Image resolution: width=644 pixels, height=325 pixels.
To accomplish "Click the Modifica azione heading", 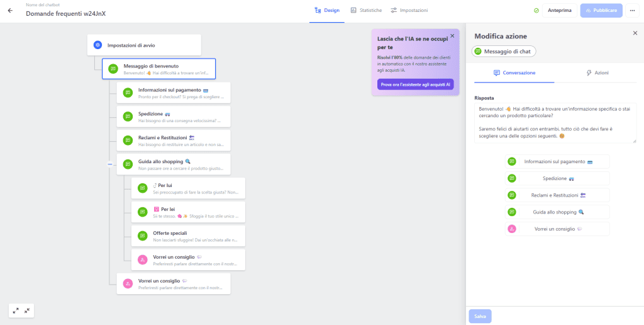I will point(501,36).
